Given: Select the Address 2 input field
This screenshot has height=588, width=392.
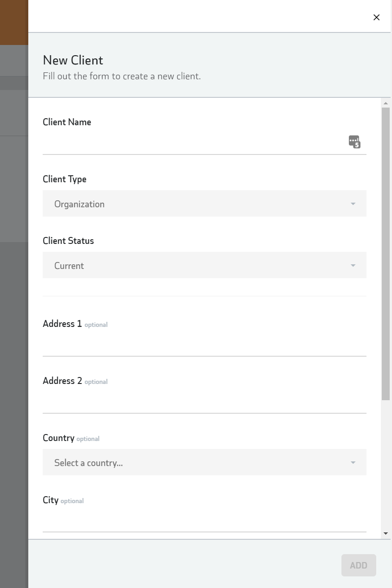Looking at the screenshot, I should click(204, 402).
